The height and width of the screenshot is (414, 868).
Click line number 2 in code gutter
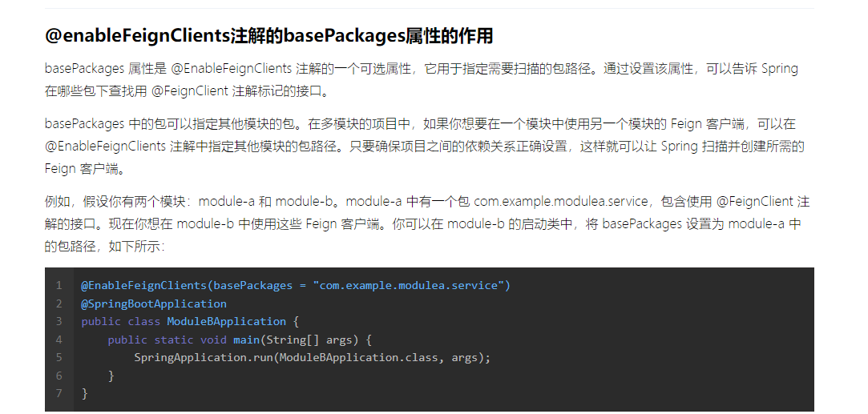(59, 303)
